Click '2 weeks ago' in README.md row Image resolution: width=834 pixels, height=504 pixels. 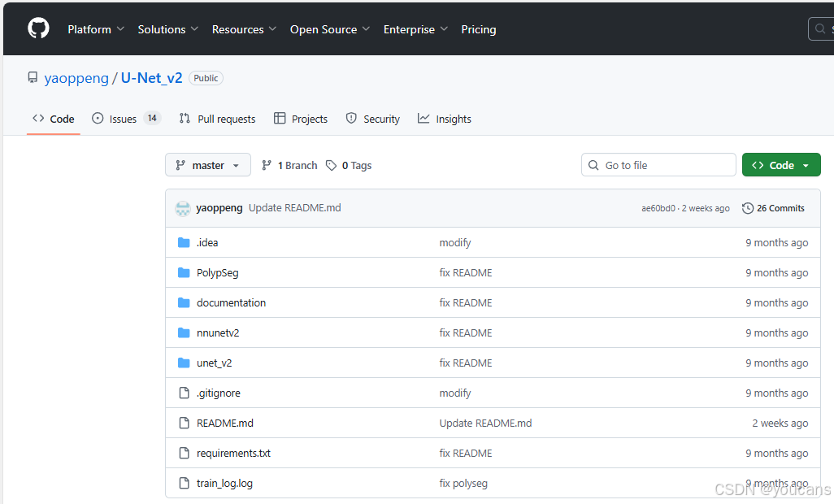tap(780, 424)
